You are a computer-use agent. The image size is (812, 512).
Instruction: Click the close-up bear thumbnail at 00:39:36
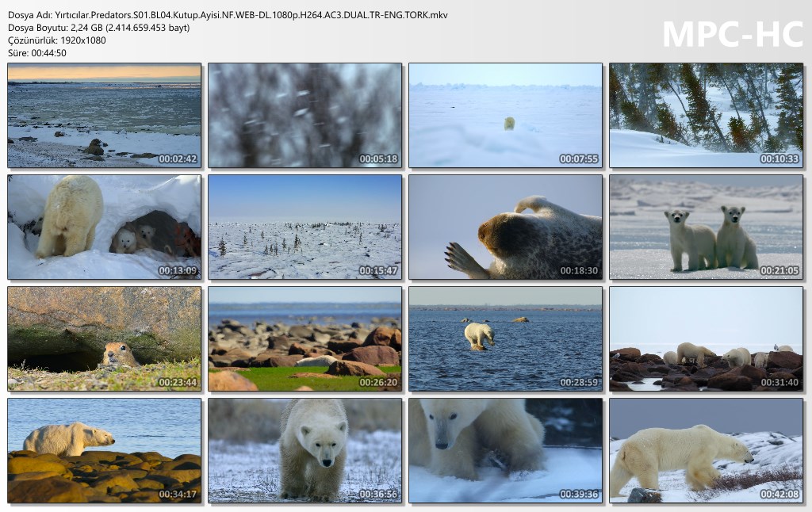pyautogui.click(x=505, y=451)
